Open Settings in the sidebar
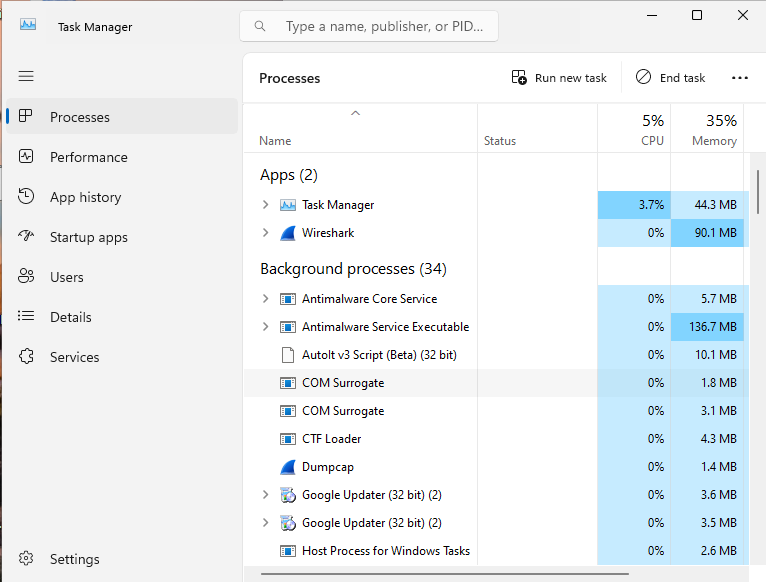 (74, 559)
